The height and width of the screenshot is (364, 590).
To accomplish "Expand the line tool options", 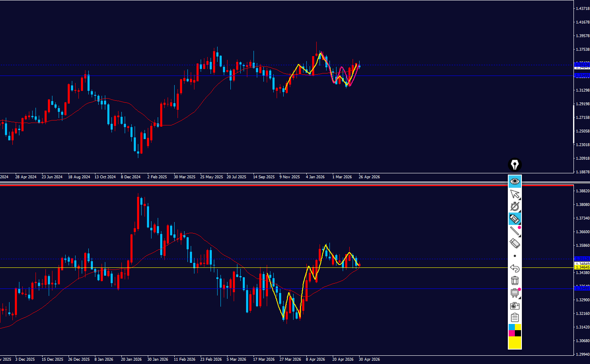I will point(515,231).
